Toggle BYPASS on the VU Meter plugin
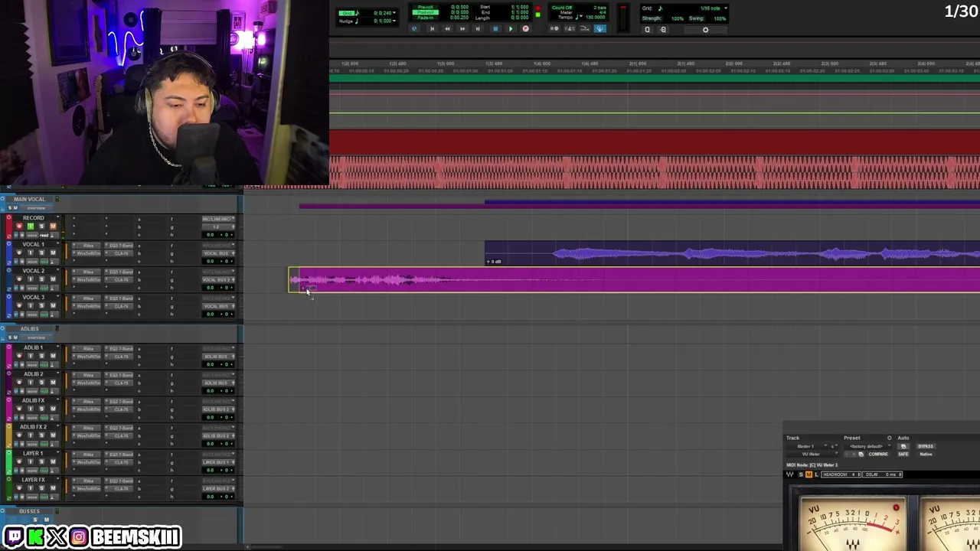Viewport: 980px width, 551px height. pos(926,446)
